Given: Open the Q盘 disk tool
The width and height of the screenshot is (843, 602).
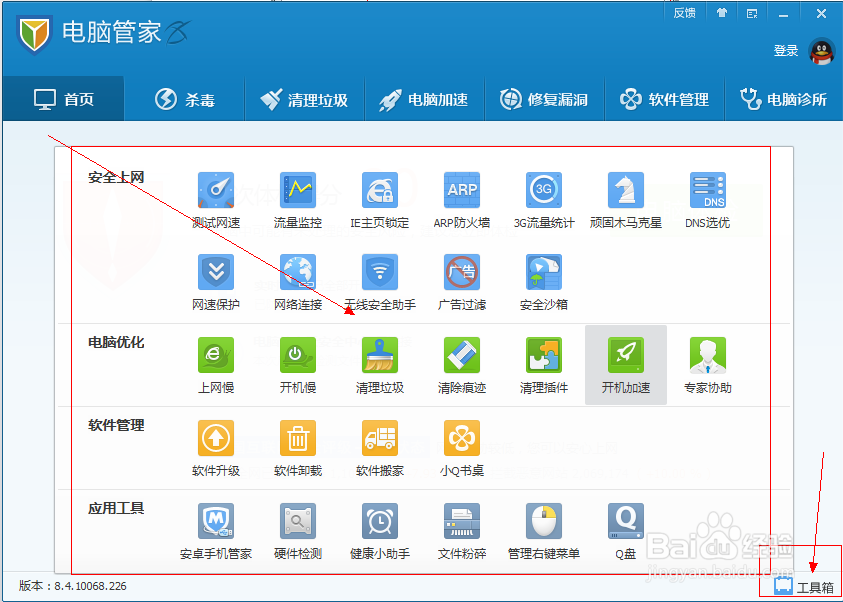Looking at the screenshot, I should click(626, 532).
